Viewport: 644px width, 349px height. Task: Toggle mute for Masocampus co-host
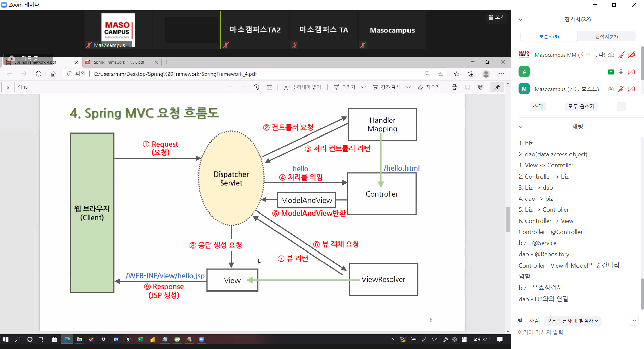(x=621, y=89)
